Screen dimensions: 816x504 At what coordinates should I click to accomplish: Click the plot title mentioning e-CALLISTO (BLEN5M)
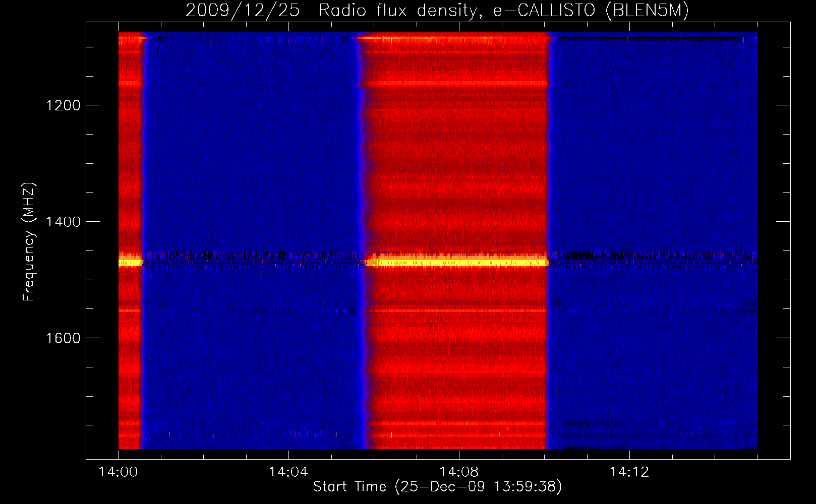[x=437, y=10]
